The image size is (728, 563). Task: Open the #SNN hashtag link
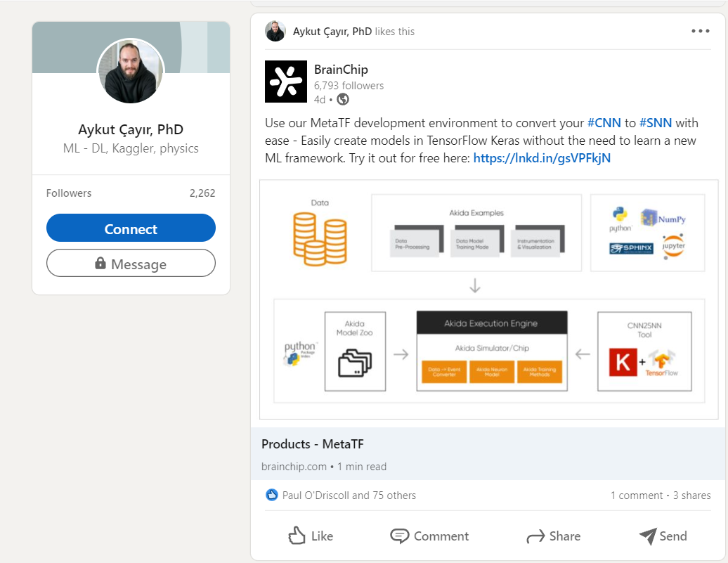tap(655, 123)
